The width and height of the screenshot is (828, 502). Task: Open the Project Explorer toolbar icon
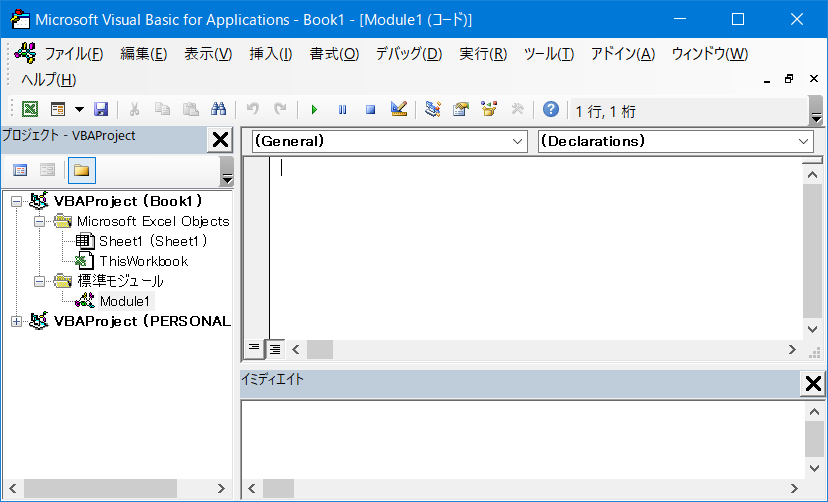pos(432,109)
